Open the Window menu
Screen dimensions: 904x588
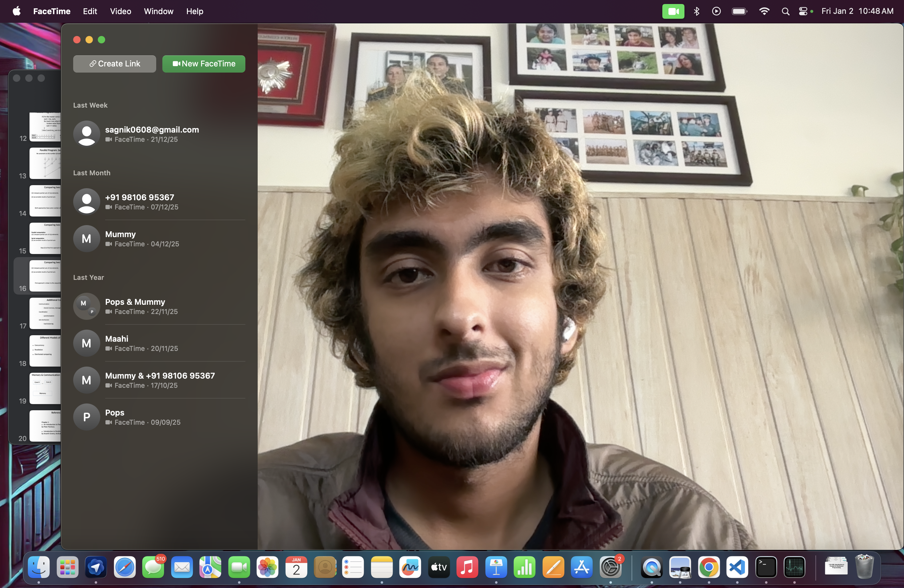pyautogui.click(x=158, y=11)
